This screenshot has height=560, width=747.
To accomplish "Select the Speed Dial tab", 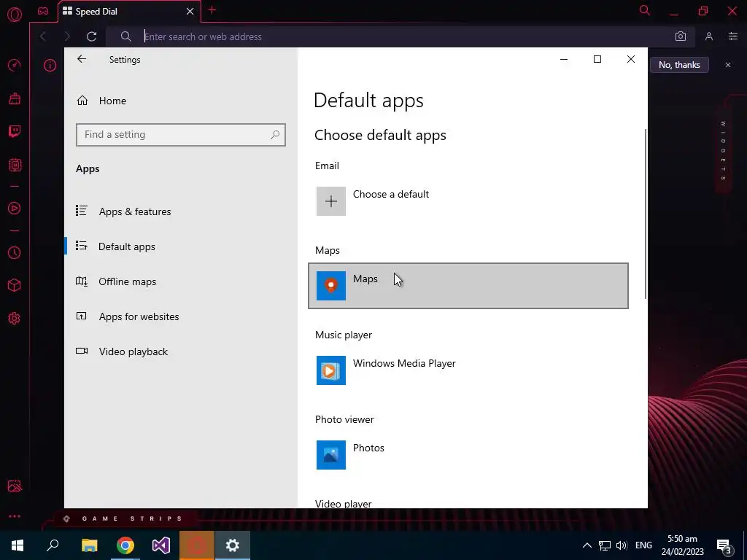I will click(129, 12).
